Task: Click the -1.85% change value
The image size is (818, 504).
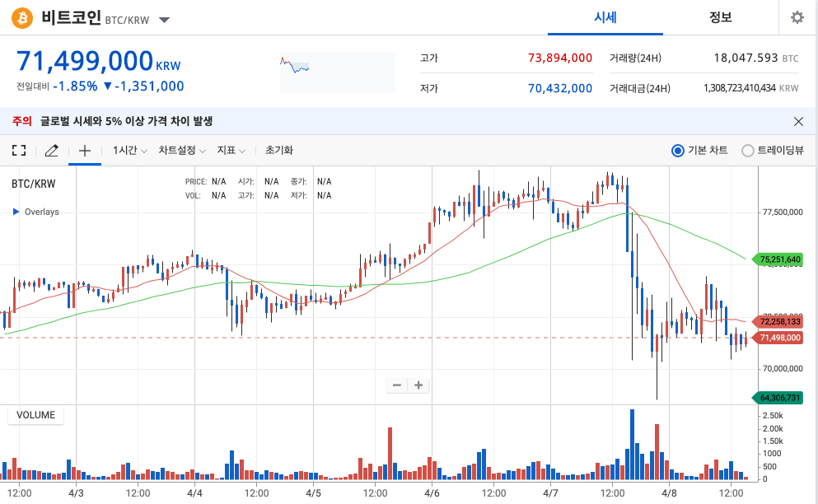Action: 75,86
